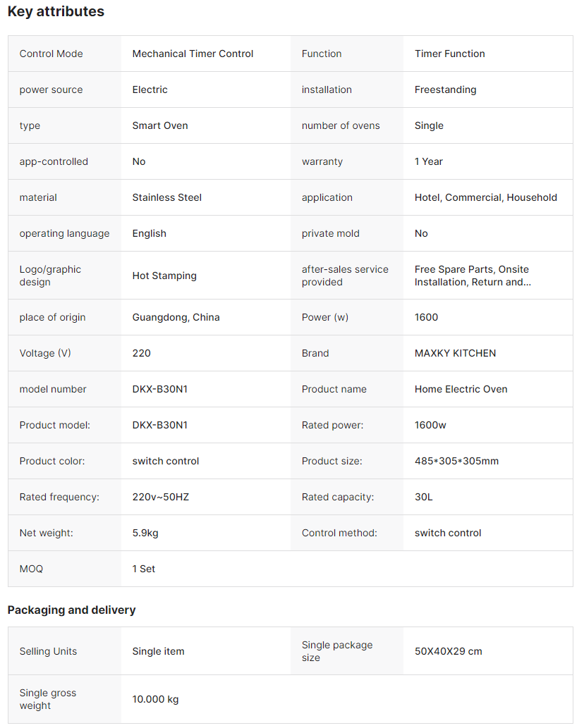Click the Stainless Steel material value
This screenshot has height=728, width=584.
(167, 197)
